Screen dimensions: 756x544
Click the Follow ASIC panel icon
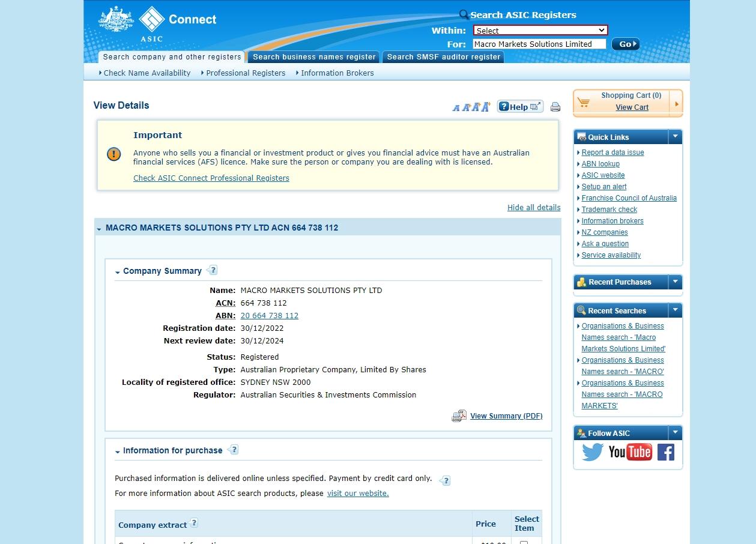(x=581, y=433)
